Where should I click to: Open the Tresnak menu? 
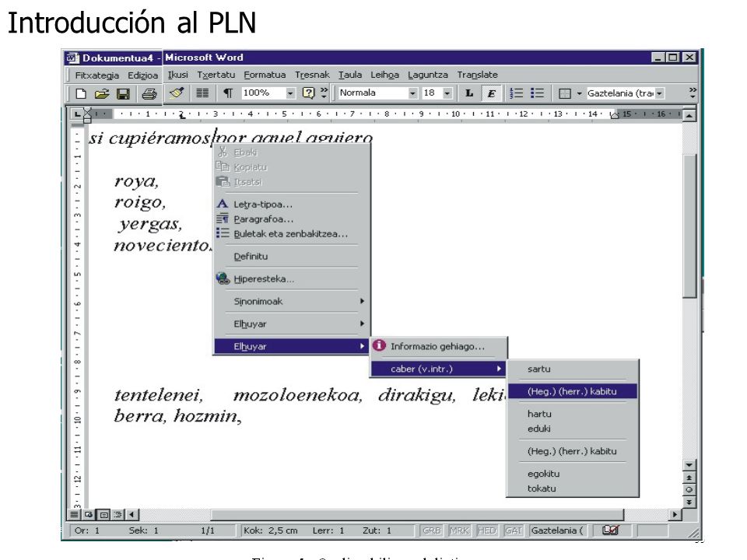(312, 75)
